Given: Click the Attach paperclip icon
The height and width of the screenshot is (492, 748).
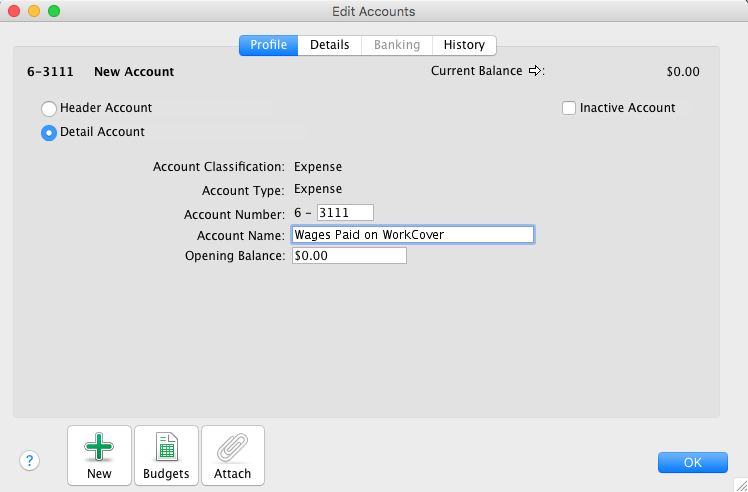Looking at the screenshot, I should 233,447.
